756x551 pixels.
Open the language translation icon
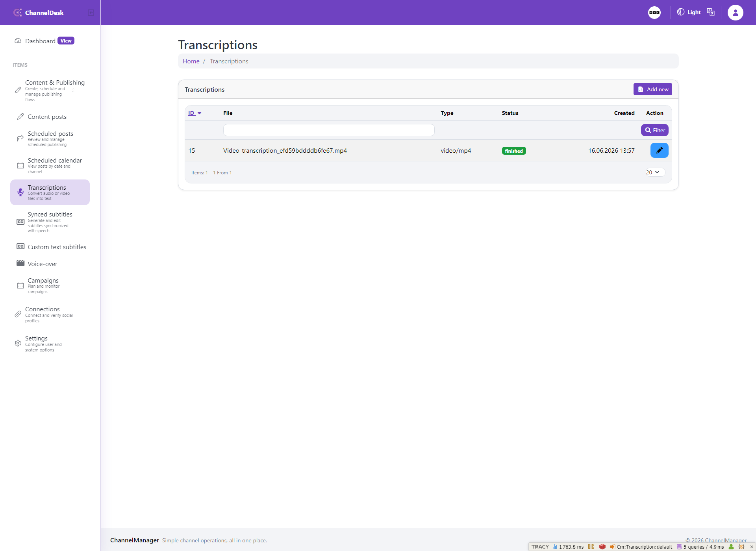[711, 12]
